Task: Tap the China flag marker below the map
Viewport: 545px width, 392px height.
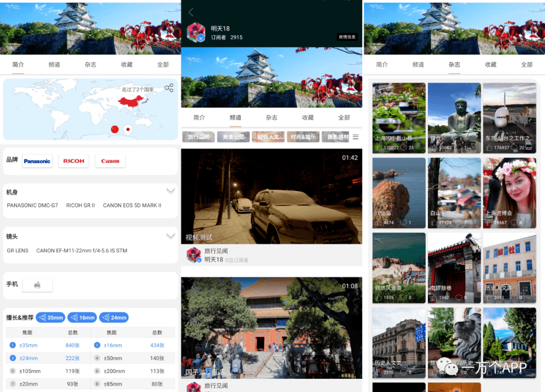Action: coord(115,129)
